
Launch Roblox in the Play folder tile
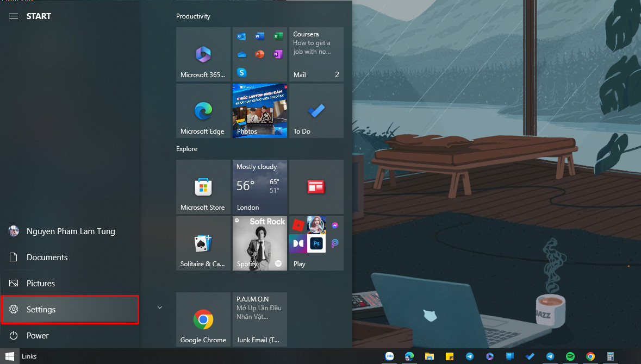click(x=298, y=225)
